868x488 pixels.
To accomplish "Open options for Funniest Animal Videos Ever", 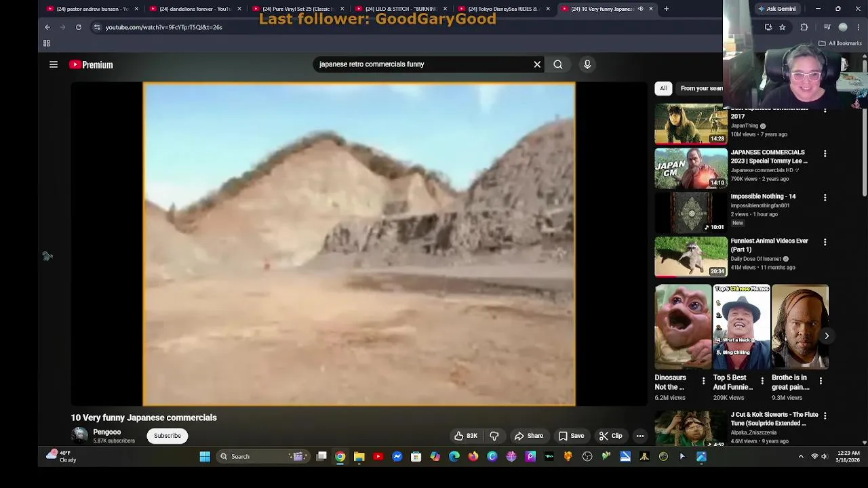I will pos(825,242).
